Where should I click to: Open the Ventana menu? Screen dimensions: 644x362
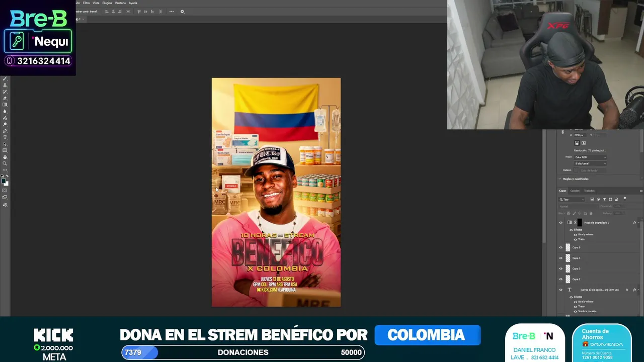tap(120, 3)
